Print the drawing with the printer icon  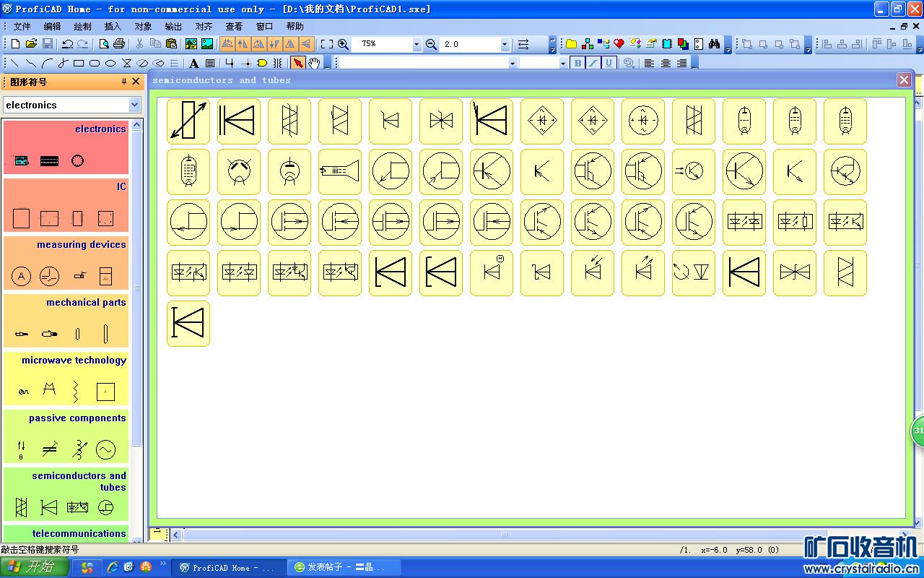click(119, 44)
